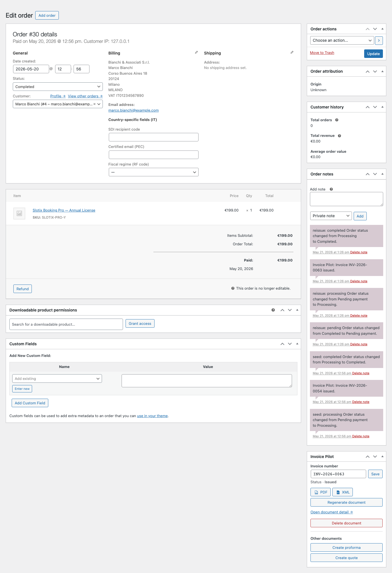Regenerate the invoice document
392x573 pixels.
[347, 502]
